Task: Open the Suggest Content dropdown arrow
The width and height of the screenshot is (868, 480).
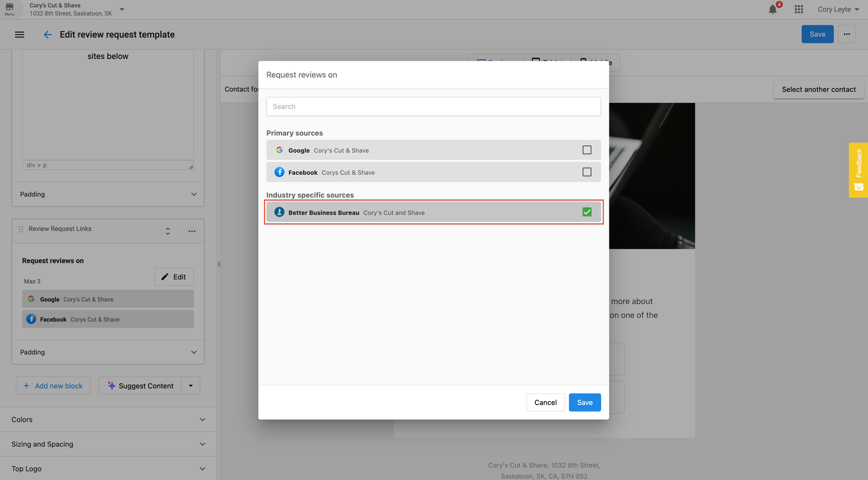Action: click(190, 385)
